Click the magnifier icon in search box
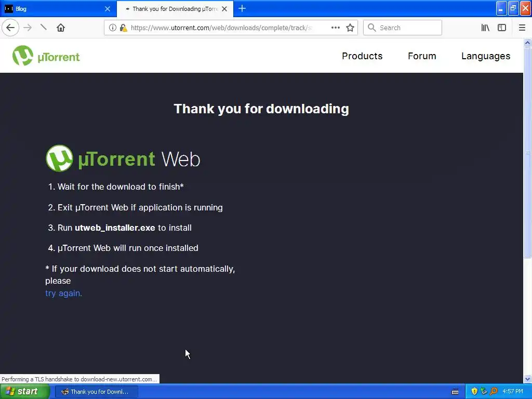This screenshot has height=399, width=532. pos(372,28)
